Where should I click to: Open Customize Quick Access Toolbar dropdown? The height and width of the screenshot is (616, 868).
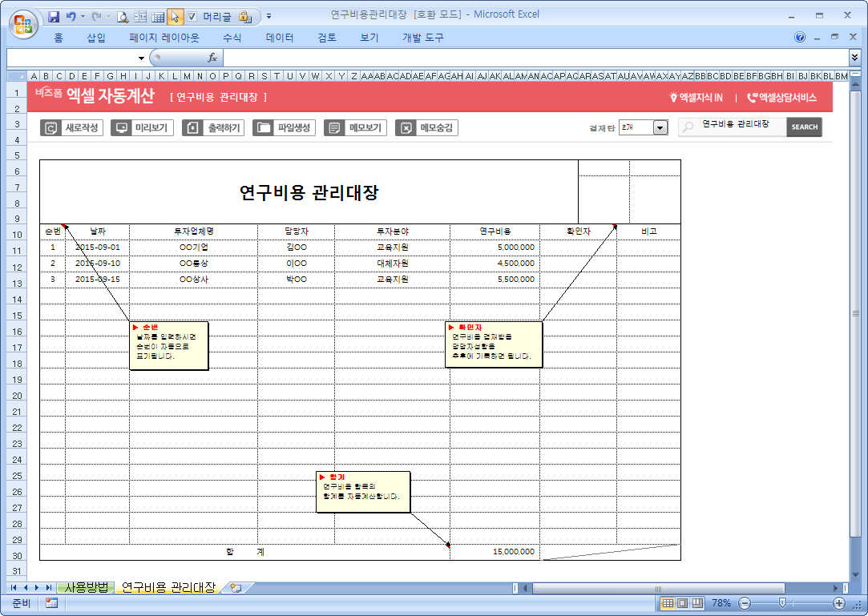269,17
